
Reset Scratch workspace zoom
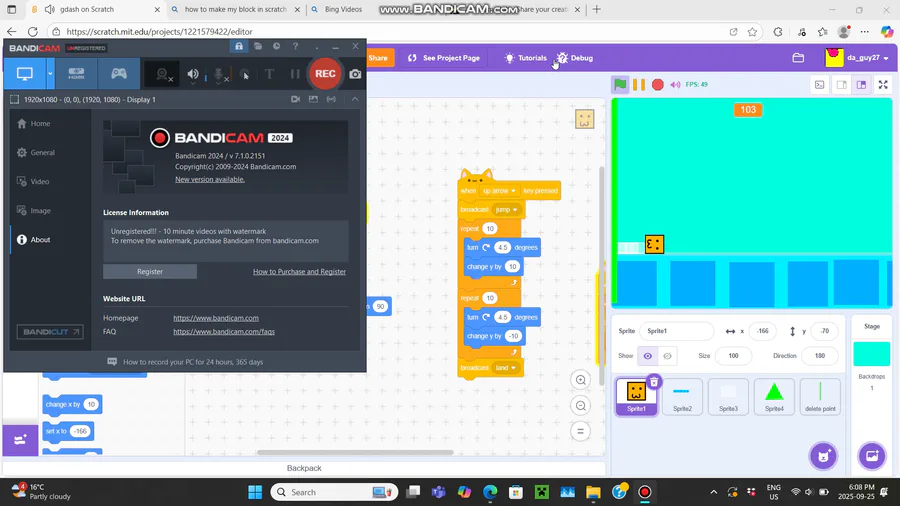(x=580, y=431)
